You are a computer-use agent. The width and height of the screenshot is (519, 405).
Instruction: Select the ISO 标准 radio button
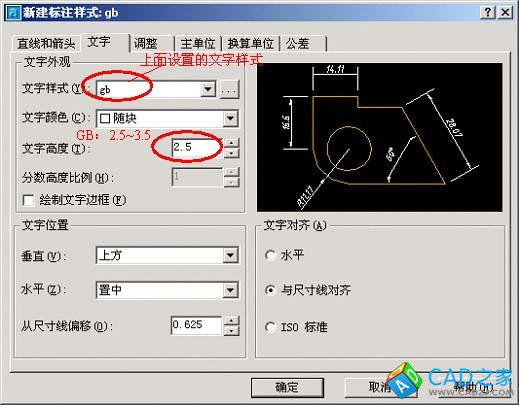tap(270, 327)
